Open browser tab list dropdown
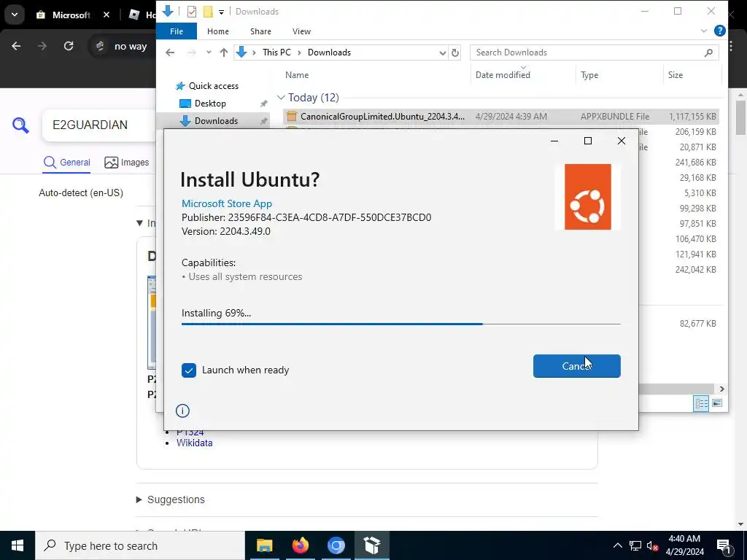The height and width of the screenshot is (560, 747). tap(15, 15)
